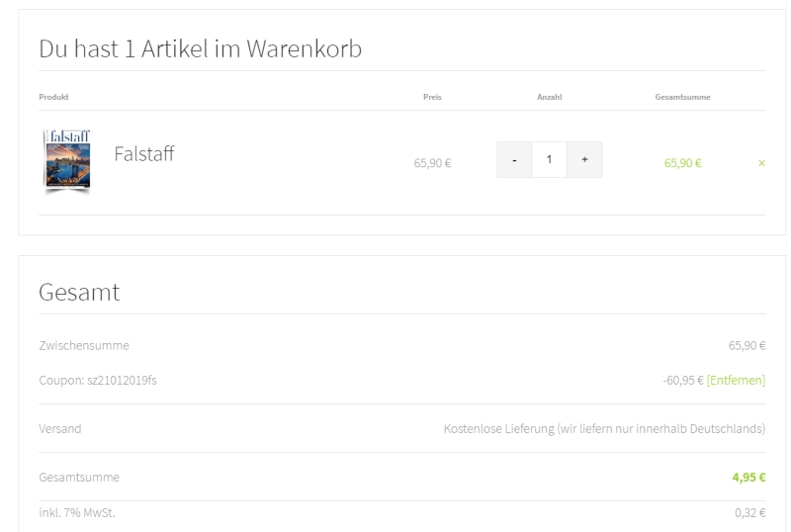
Task: Click the 'Kostenlose Lieferung' shipping text
Action: tap(604, 429)
